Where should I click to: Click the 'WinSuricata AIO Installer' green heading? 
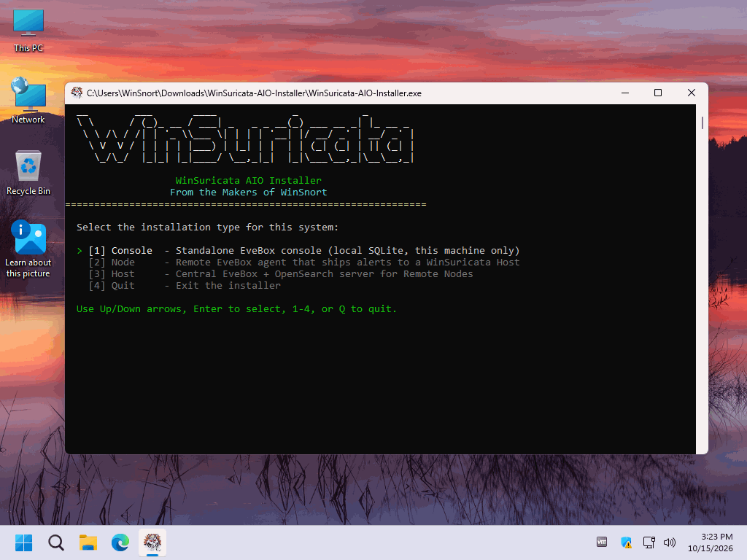[x=248, y=181]
